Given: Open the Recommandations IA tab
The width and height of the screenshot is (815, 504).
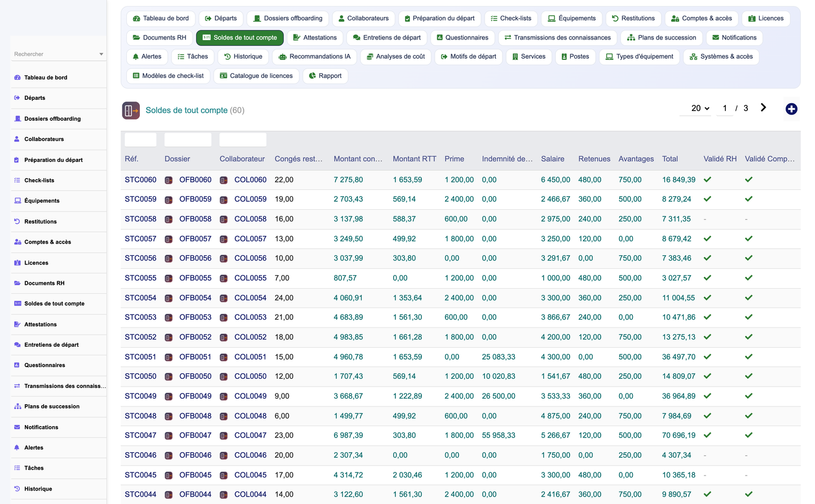Looking at the screenshot, I should tap(315, 56).
